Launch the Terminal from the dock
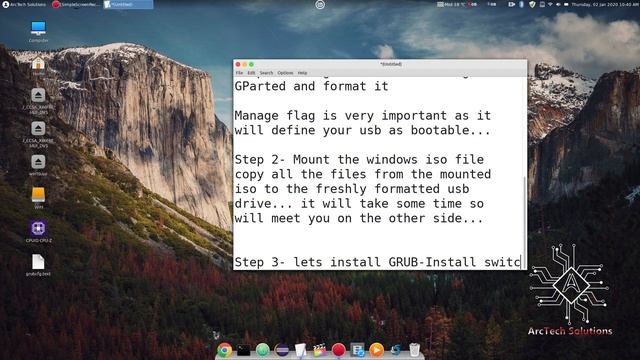The height and width of the screenshot is (360, 640). tap(244, 350)
